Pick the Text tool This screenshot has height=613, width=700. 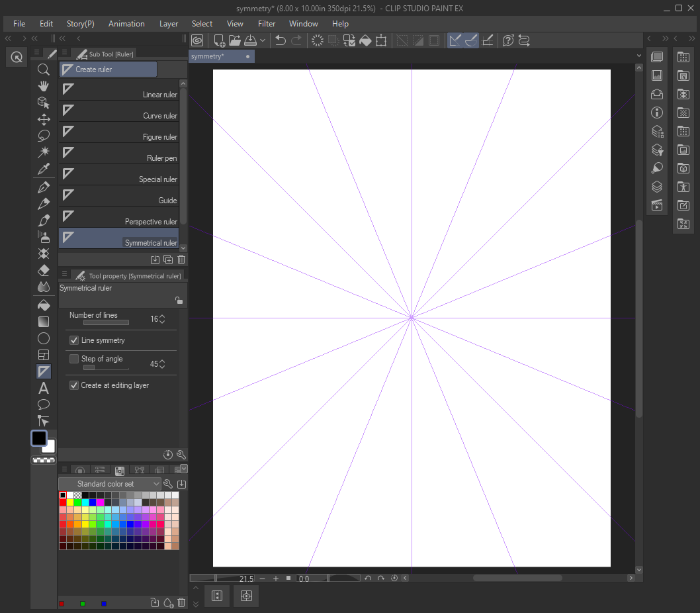(44, 388)
